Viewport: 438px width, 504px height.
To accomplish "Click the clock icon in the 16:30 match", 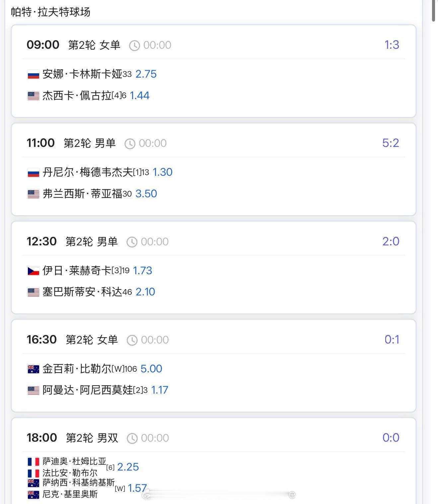I will [x=132, y=340].
